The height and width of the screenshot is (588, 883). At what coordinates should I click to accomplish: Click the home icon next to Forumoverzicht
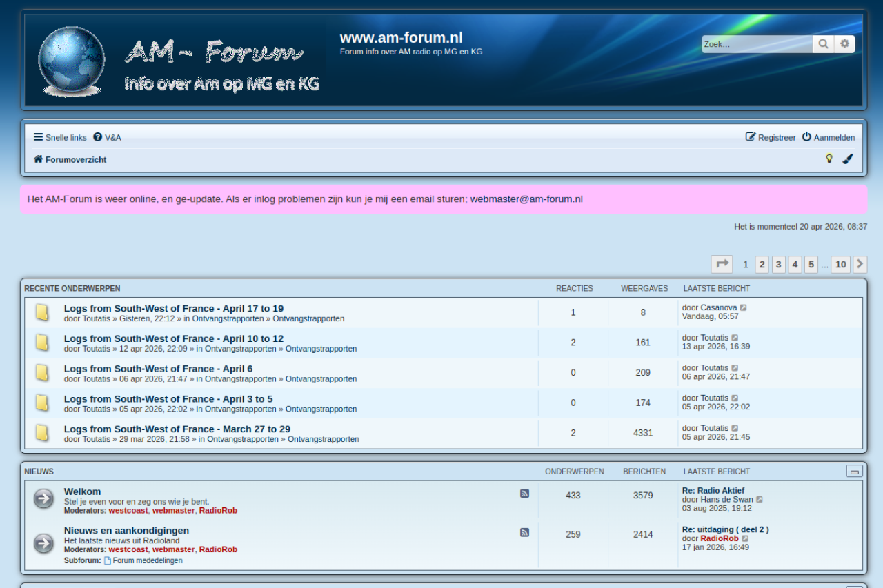point(39,159)
